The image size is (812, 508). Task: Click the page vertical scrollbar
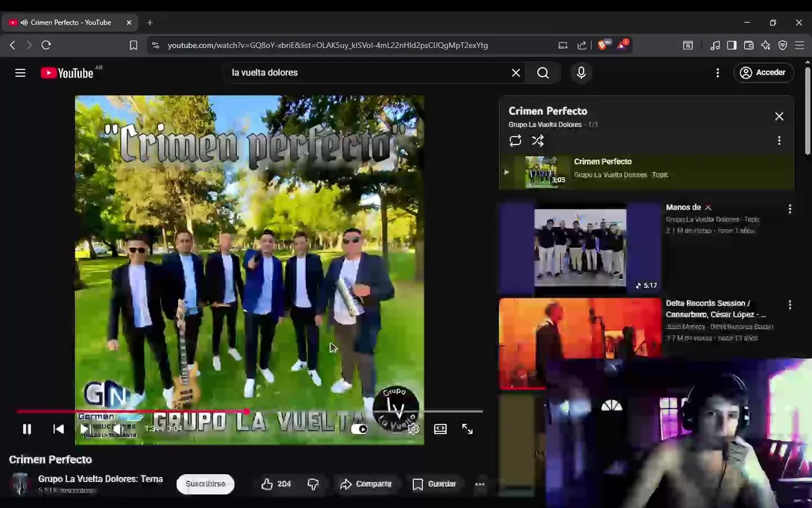click(x=808, y=111)
